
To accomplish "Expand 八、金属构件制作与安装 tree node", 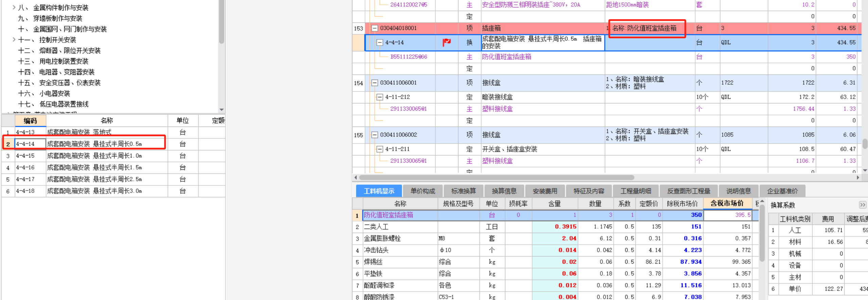I will click(x=14, y=7).
